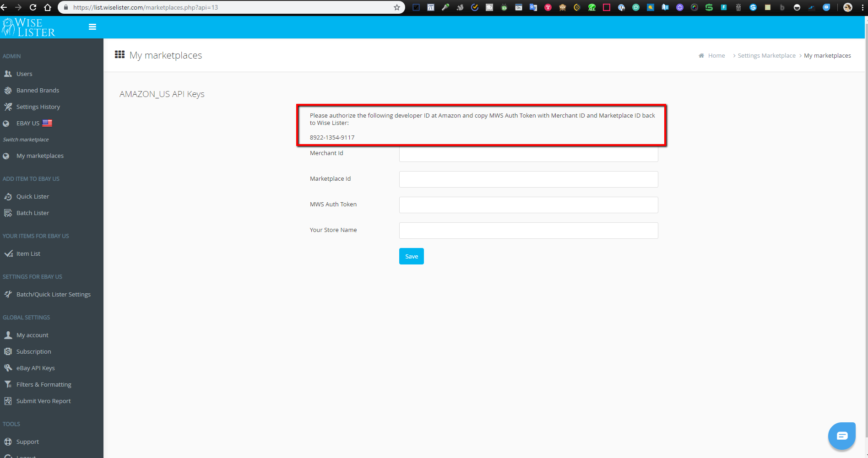The image size is (868, 458).
Task: Focus the Your Store Name field
Action: click(x=528, y=231)
